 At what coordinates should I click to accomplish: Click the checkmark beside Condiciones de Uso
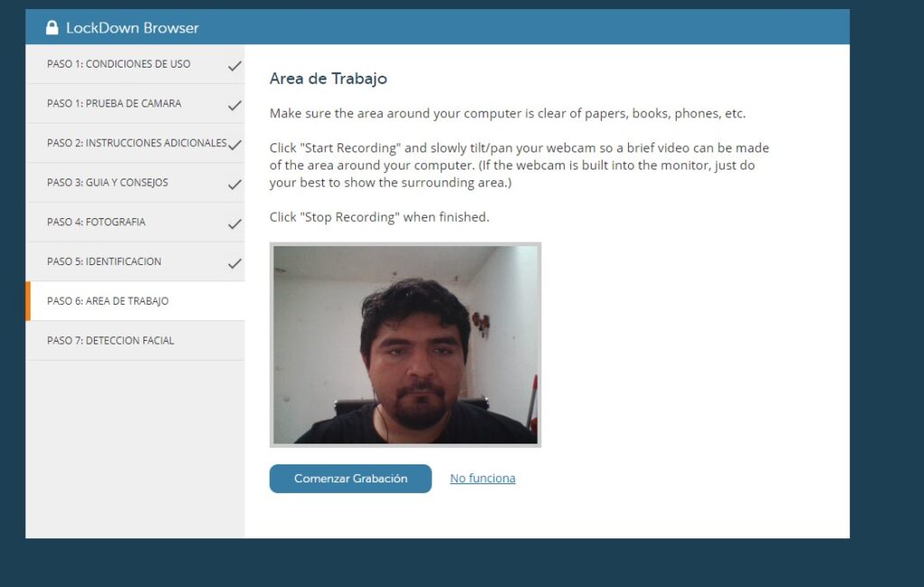pos(235,66)
